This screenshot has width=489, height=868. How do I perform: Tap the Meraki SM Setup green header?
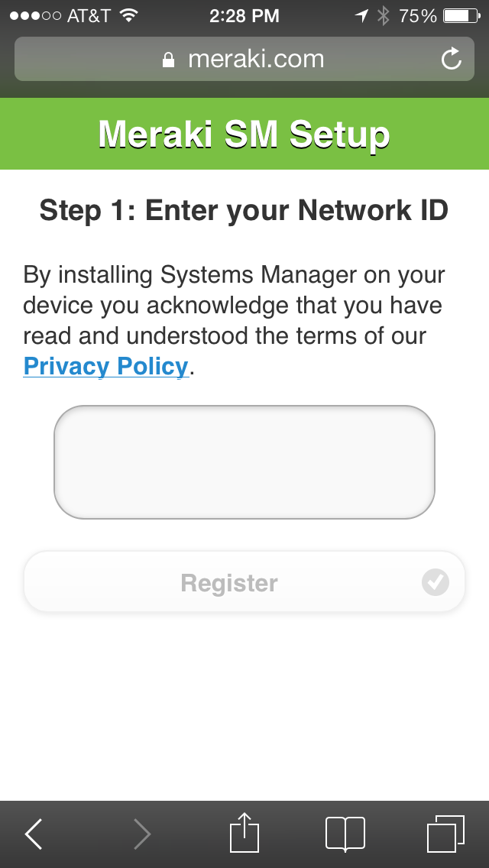[x=244, y=134]
